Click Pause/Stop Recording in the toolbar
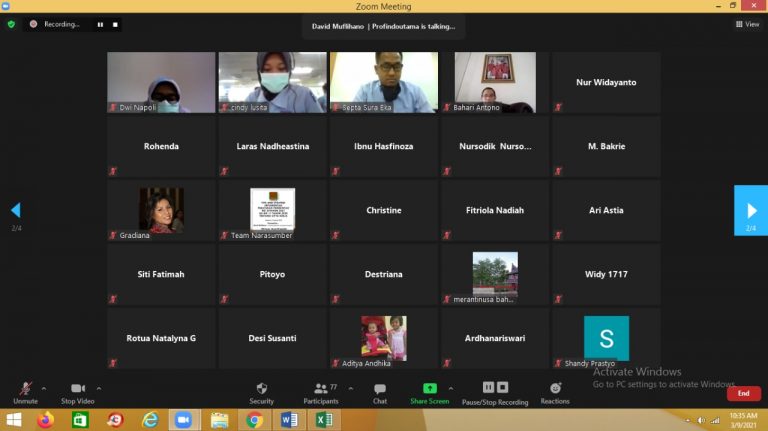768x431 pixels. click(494, 389)
